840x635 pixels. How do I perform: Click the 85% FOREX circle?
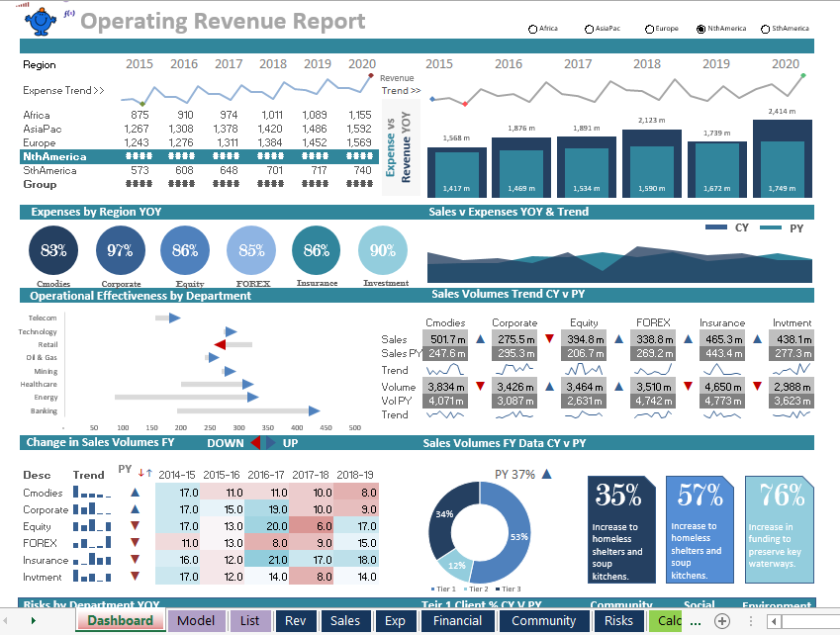251,250
